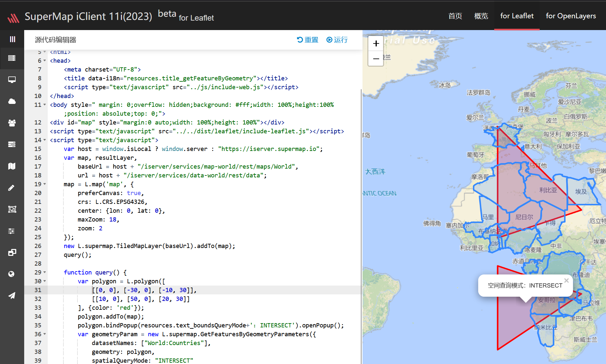
Task: Run the code with 运行
Action: pyautogui.click(x=337, y=40)
